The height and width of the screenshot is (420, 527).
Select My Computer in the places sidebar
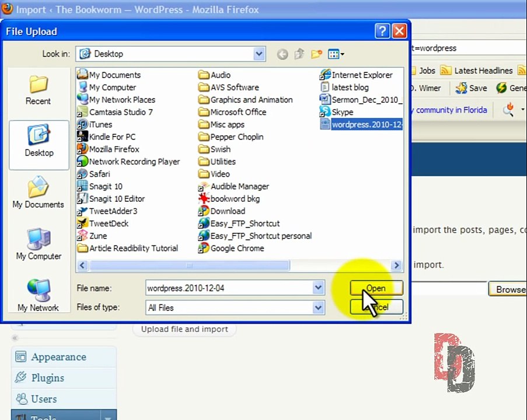pos(39,244)
